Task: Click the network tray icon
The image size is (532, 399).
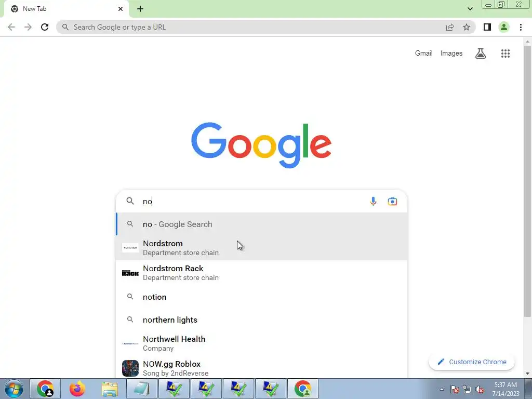Action: tap(467, 389)
